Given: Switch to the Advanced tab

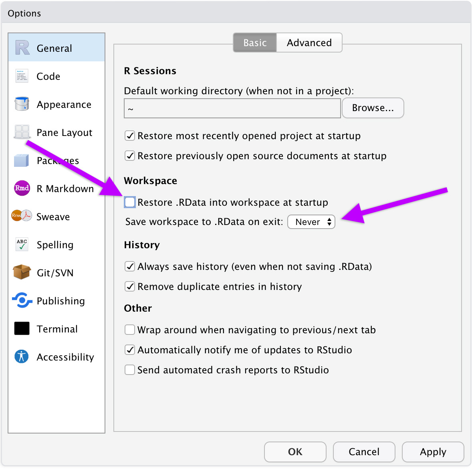Looking at the screenshot, I should point(309,43).
